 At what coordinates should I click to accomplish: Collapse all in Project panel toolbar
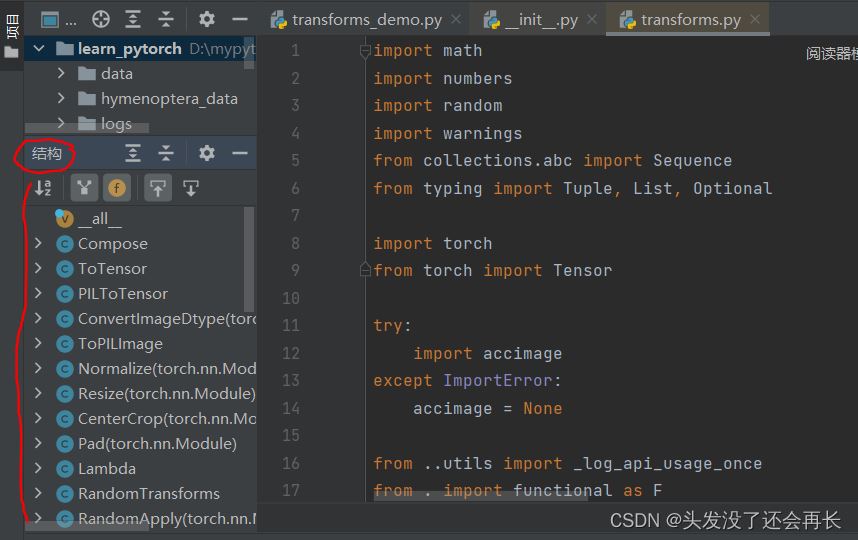point(166,19)
